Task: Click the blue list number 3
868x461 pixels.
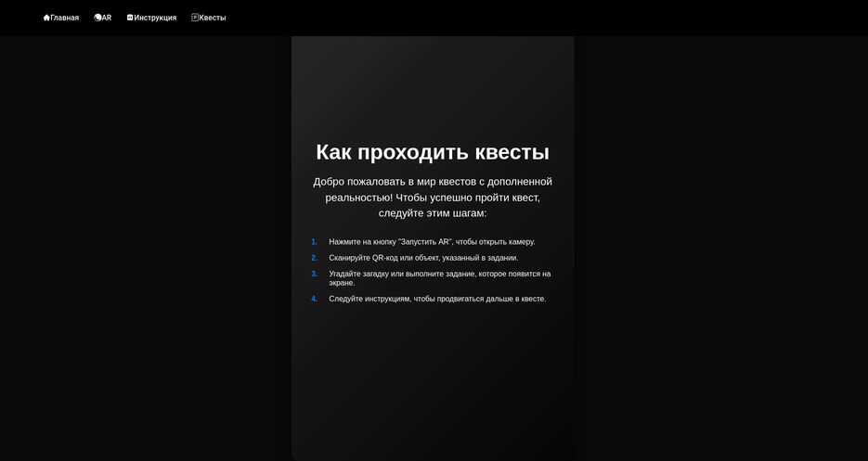Action: pyautogui.click(x=314, y=274)
